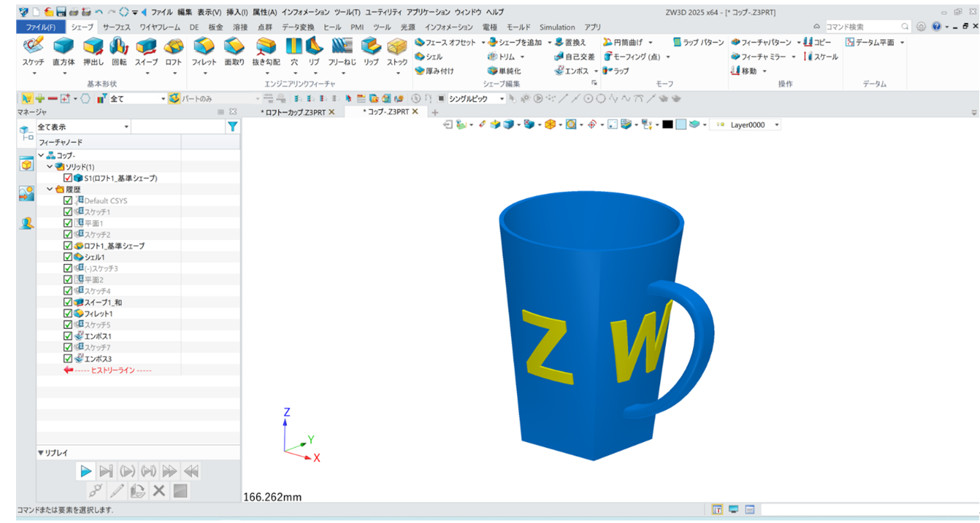
Task: Toggle the スイープ1_和 checkbox
Action: 67,302
